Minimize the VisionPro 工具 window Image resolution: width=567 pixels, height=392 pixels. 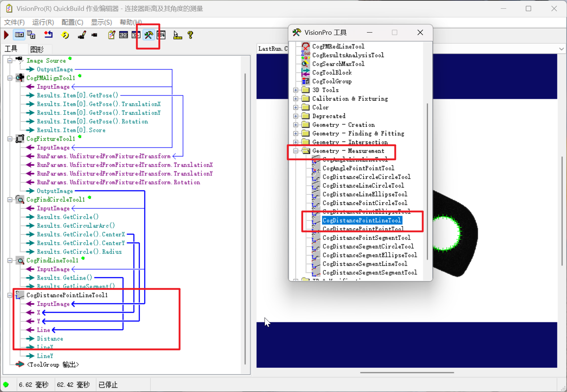(369, 33)
